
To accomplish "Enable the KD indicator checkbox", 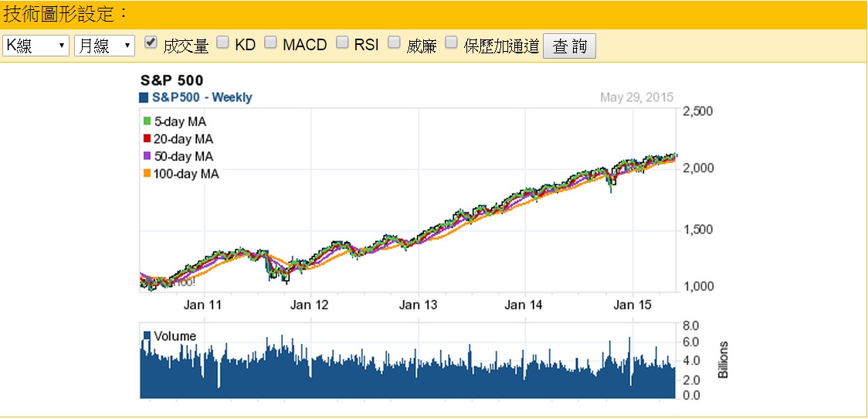I will click(x=222, y=43).
